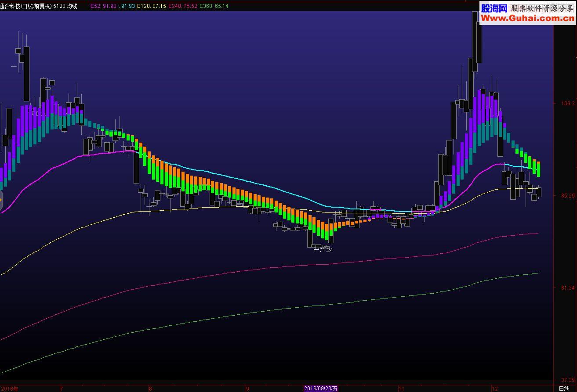Screen dimensions: 577x392
Task: Select the E52: 91.93 moving average readout
Action: [104, 6]
